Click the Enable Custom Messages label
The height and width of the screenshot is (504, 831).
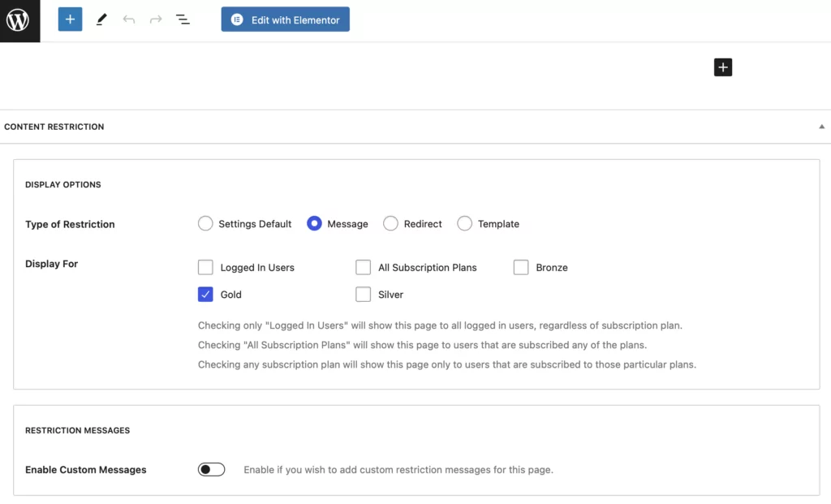click(86, 470)
